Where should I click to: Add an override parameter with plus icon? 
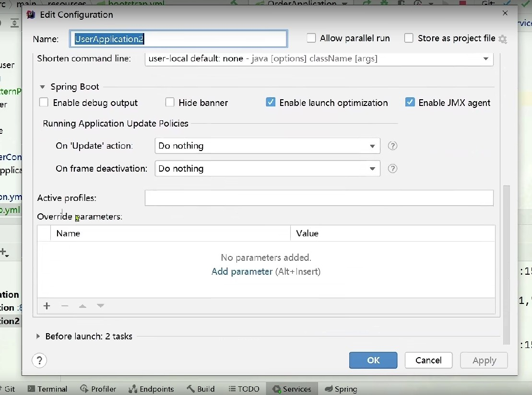point(47,306)
